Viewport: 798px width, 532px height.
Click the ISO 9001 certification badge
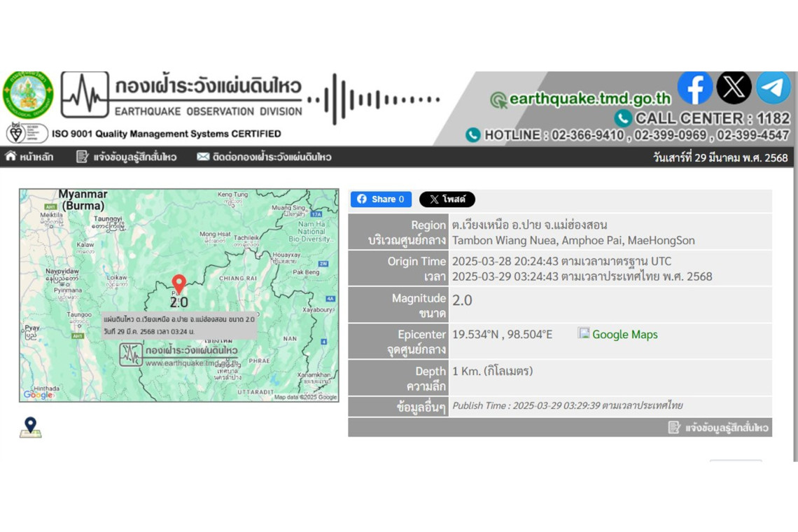point(27,133)
